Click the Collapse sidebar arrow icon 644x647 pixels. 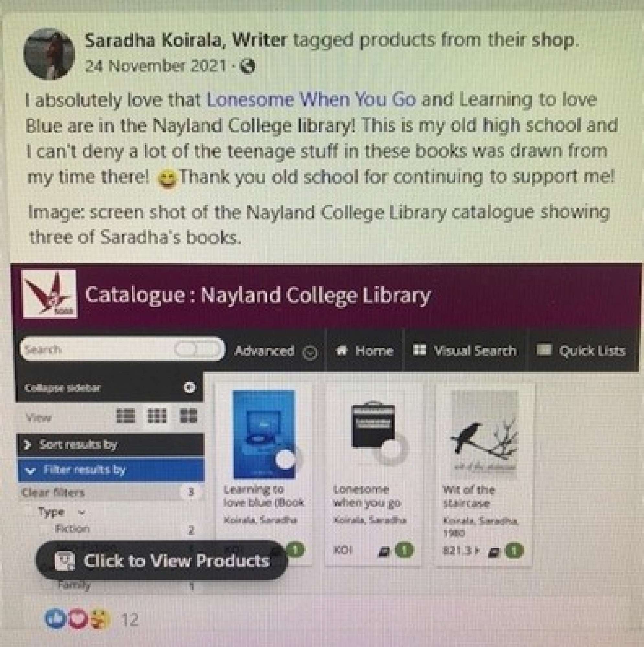coord(190,388)
